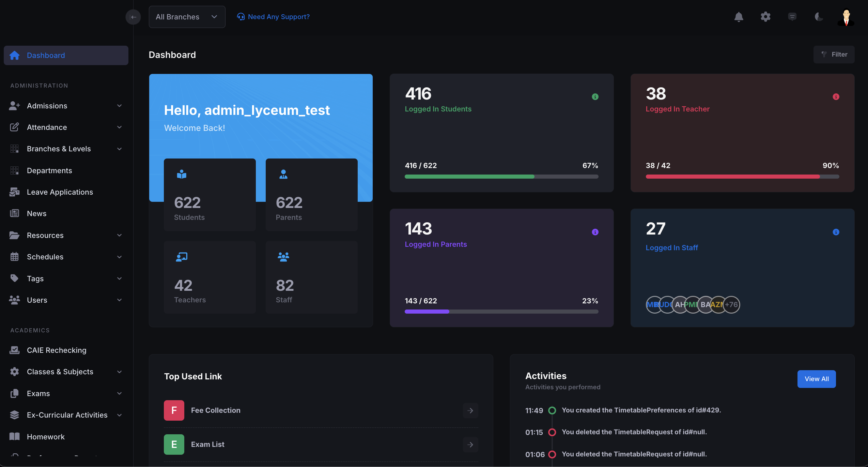The height and width of the screenshot is (467, 868).
Task: Click the blue info icon on Logged In Staff
Action: [x=836, y=232]
